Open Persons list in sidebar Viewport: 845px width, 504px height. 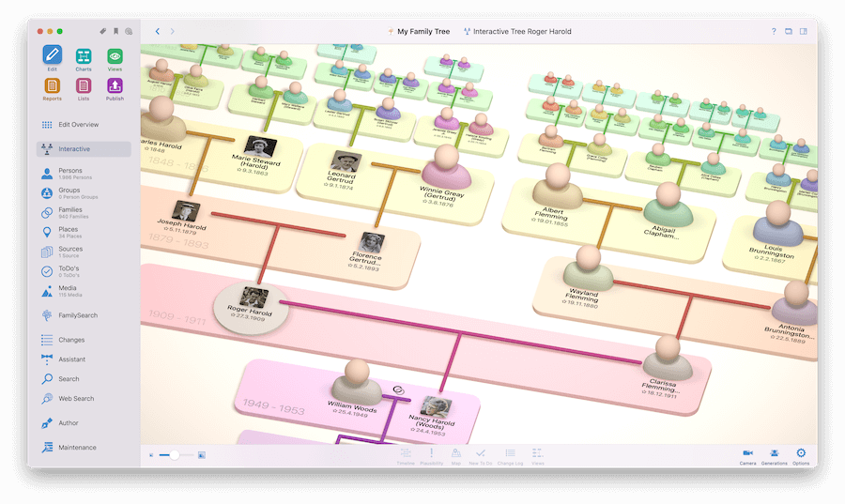84,174
